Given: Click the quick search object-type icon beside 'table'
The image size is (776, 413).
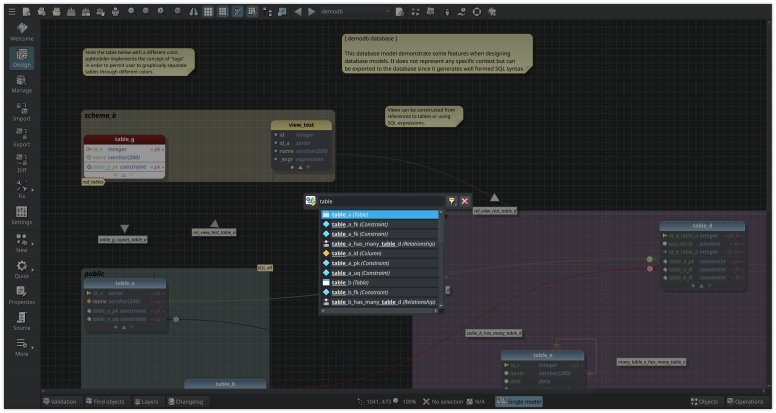Looking at the screenshot, I should (310, 201).
